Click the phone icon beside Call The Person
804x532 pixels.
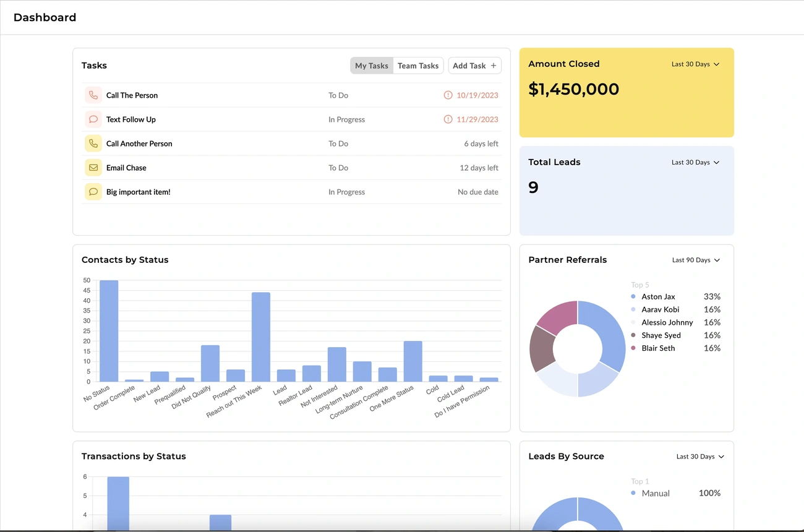93,95
